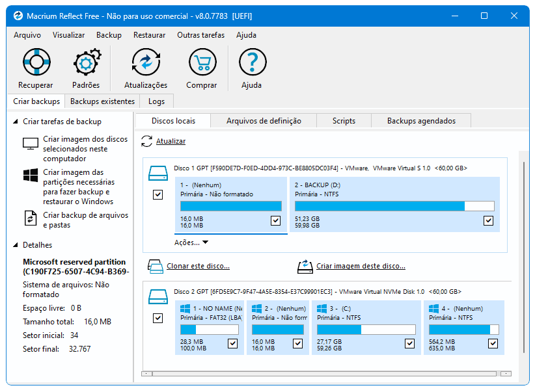Click Clonar este disco link
Viewport: 535px width, 392px height.
pyautogui.click(x=198, y=266)
